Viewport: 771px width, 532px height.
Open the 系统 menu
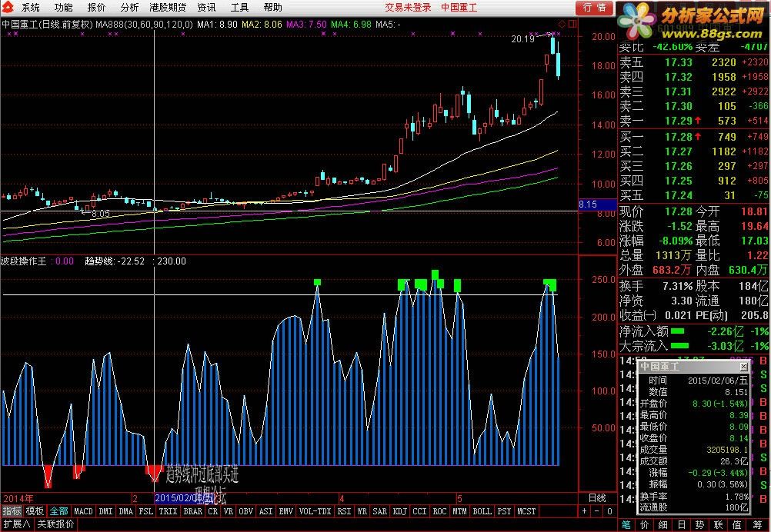pos(31,8)
